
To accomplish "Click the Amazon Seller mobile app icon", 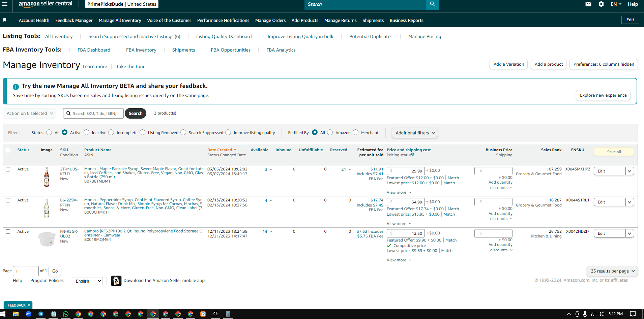I will tap(116, 281).
